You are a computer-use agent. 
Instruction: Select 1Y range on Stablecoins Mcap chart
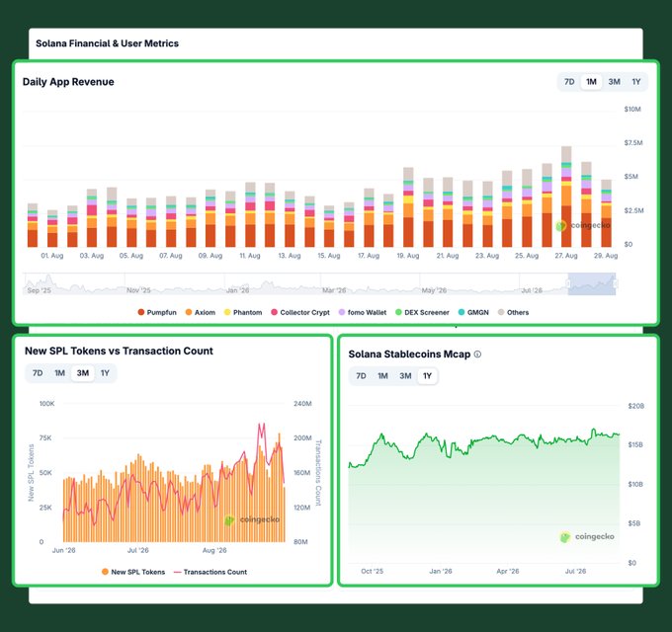click(427, 376)
